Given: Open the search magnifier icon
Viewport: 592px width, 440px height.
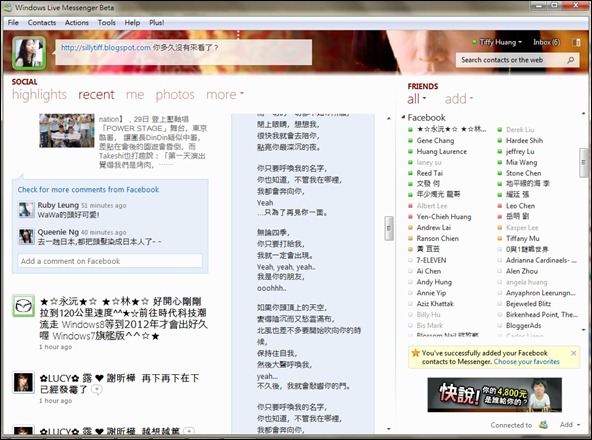Looking at the screenshot, I should [570, 60].
